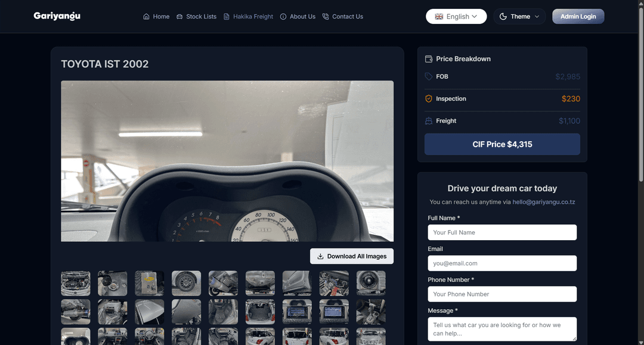644x345 pixels.
Task: Focus the Phone Number input field
Action: (x=502, y=294)
